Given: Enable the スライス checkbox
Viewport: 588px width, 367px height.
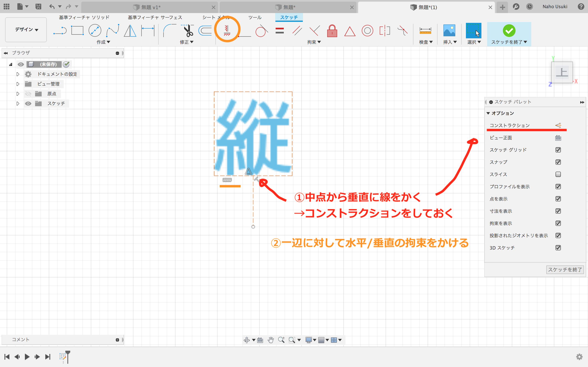Looking at the screenshot, I should pos(558,174).
